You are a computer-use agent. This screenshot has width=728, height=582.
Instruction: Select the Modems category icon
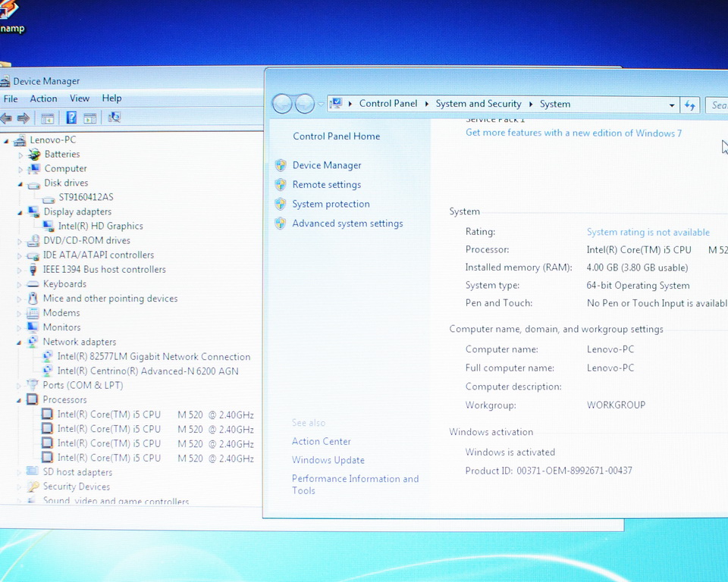pos(33,313)
